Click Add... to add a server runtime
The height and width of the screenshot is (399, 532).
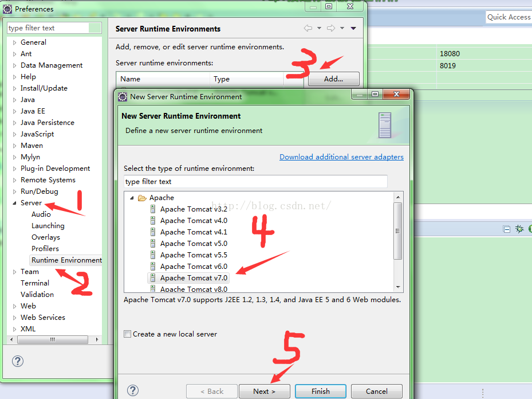(333, 79)
